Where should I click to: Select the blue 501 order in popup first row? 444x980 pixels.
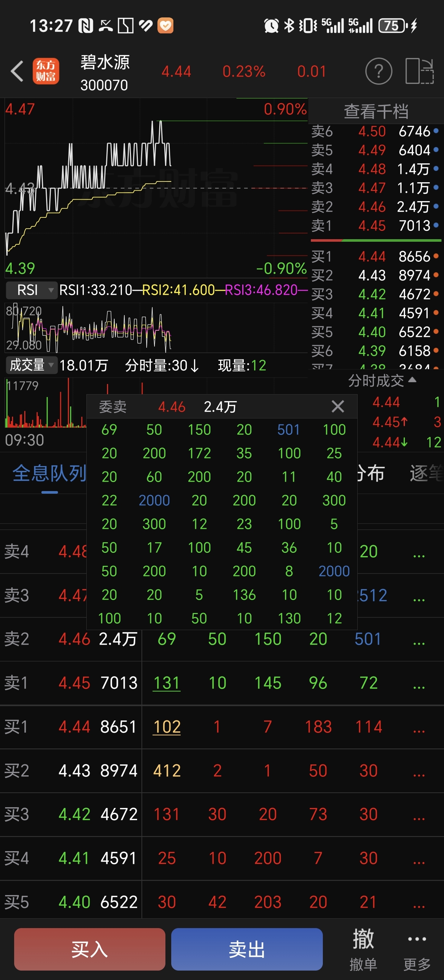pos(289,430)
